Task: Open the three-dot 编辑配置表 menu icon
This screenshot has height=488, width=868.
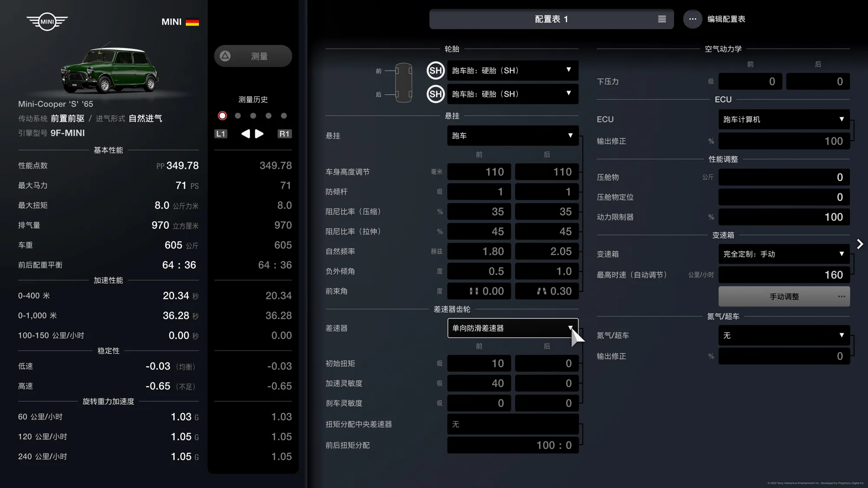Action: click(693, 19)
